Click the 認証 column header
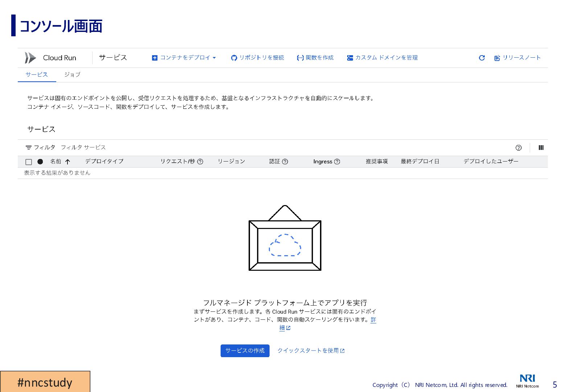566x392 pixels. 275,162
